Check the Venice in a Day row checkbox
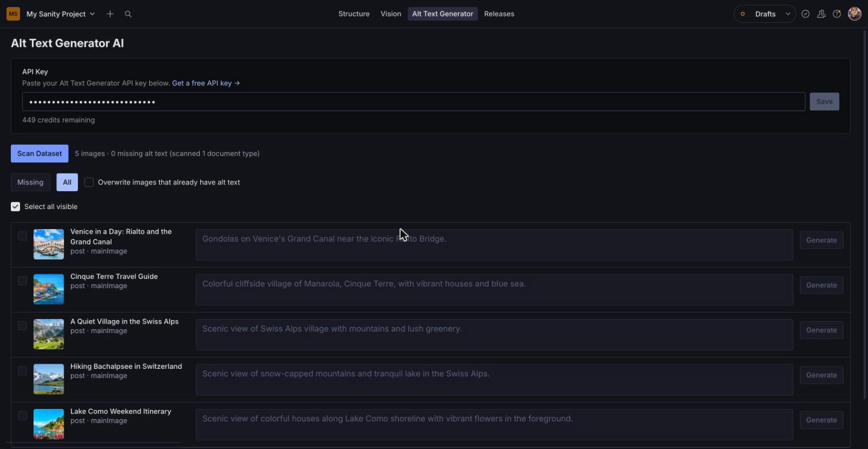Screen dimensions: 868x449 [x=22, y=236]
